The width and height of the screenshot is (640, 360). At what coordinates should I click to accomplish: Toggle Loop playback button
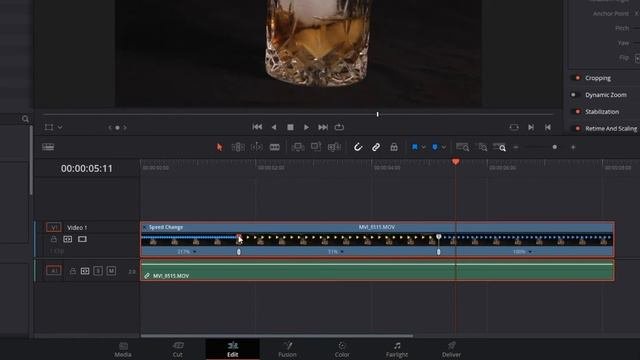339,127
